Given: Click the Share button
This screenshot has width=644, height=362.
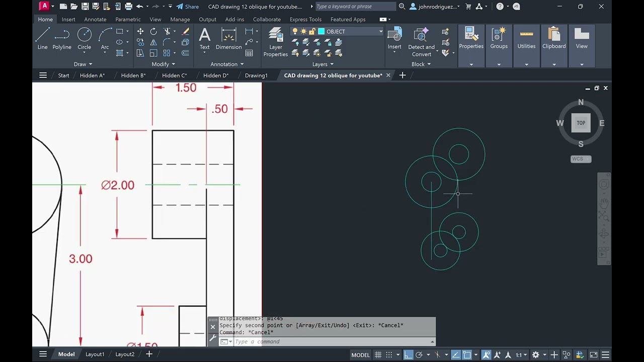Looking at the screenshot, I should click(x=187, y=7).
